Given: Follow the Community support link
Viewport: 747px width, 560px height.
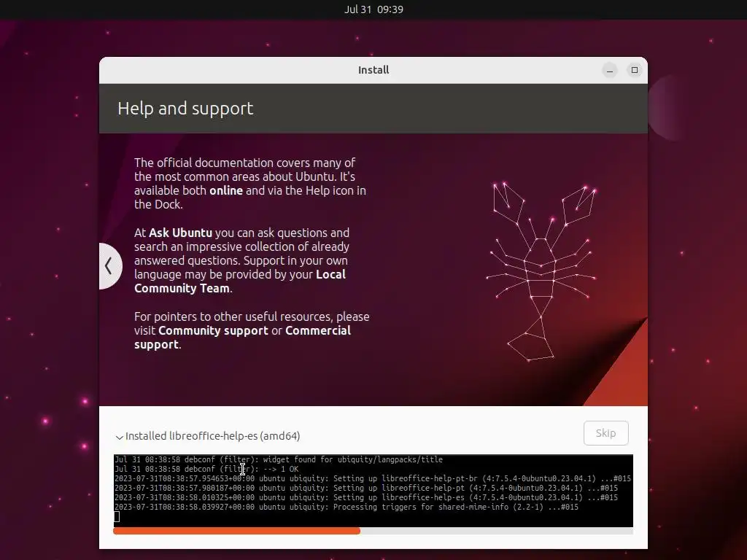Looking at the screenshot, I should click(213, 330).
